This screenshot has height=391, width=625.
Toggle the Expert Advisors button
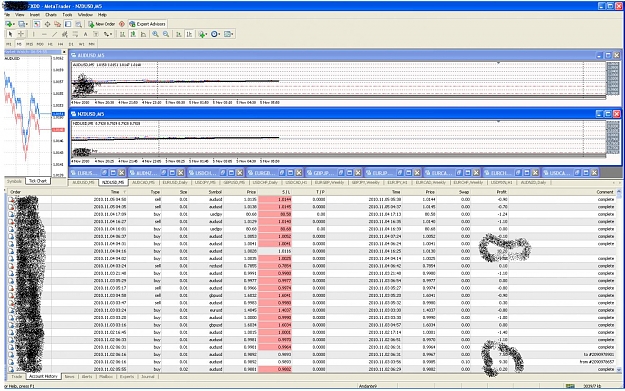(147, 24)
